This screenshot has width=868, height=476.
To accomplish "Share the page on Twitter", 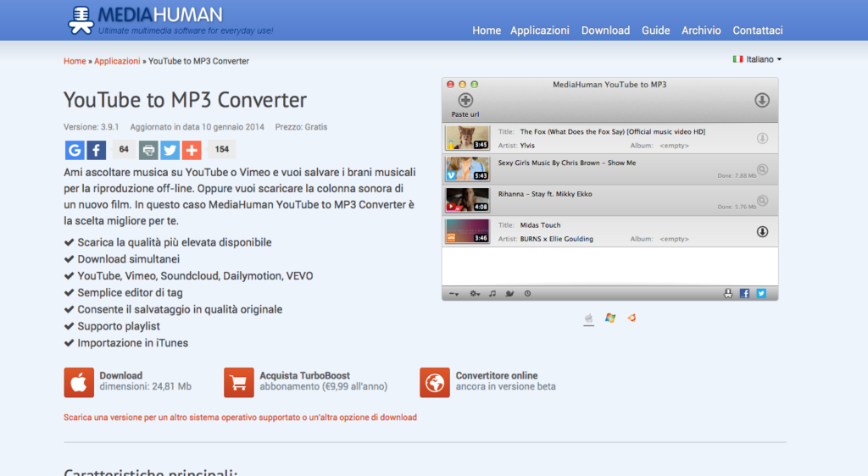I will pos(170,150).
